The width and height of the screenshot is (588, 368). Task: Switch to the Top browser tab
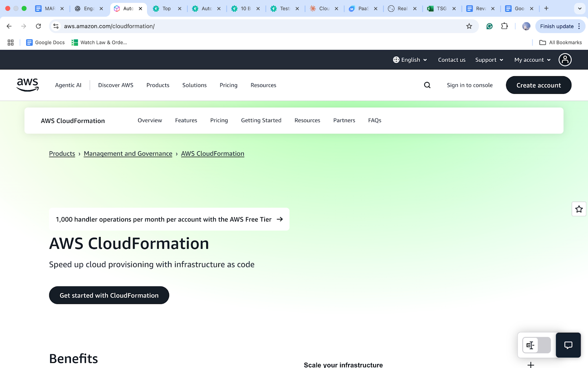(166, 8)
